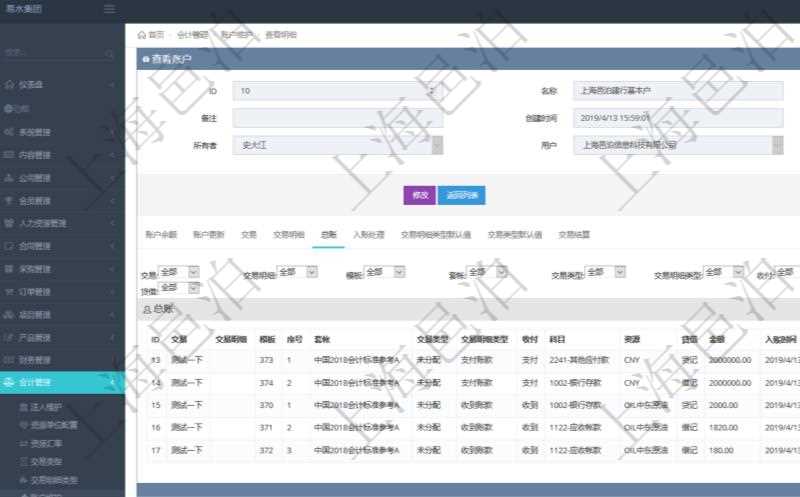Switch to the 账户余额 tab
Image resolution: width=800 pixels, height=497 pixels.
pyautogui.click(x=161, y=235)
